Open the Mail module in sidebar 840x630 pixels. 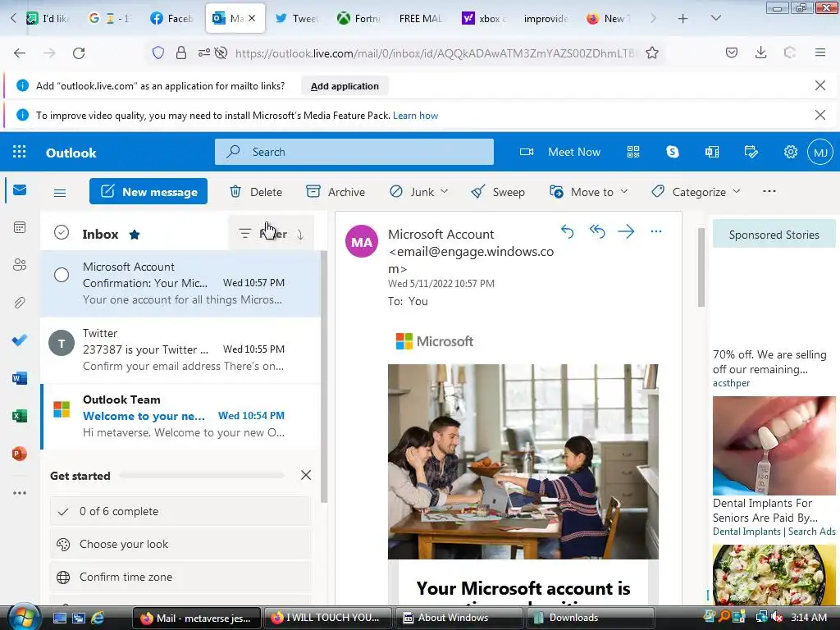(20, 190)
